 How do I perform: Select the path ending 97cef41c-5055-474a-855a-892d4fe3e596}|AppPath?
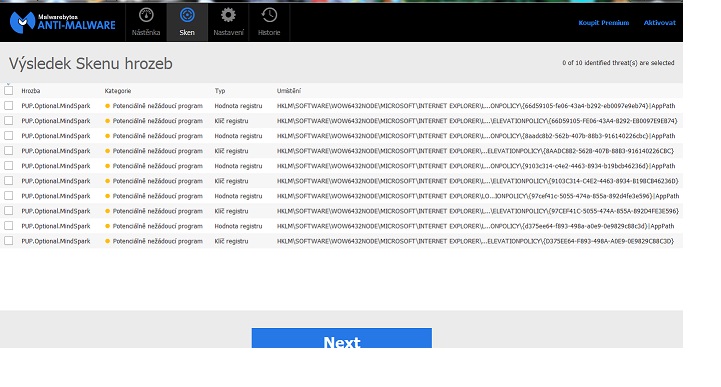coord(478,196)
